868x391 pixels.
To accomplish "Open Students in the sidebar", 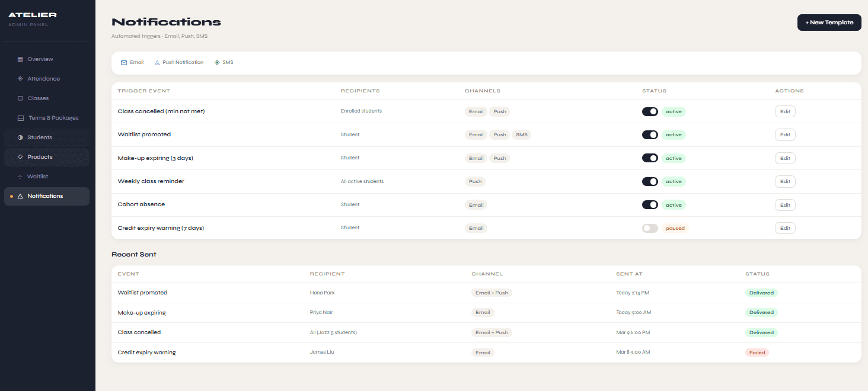I will (47, 137).
